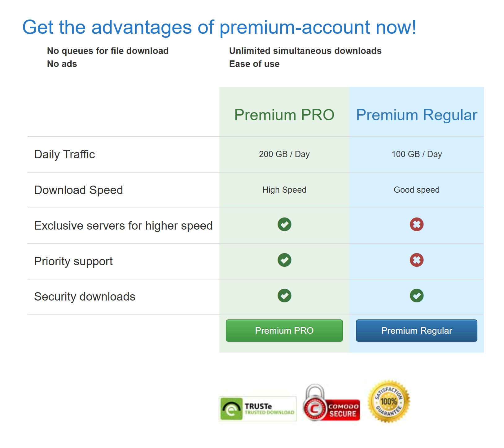Click the green Premium PRO button
504x448 pixels.
tap(284, 331)
